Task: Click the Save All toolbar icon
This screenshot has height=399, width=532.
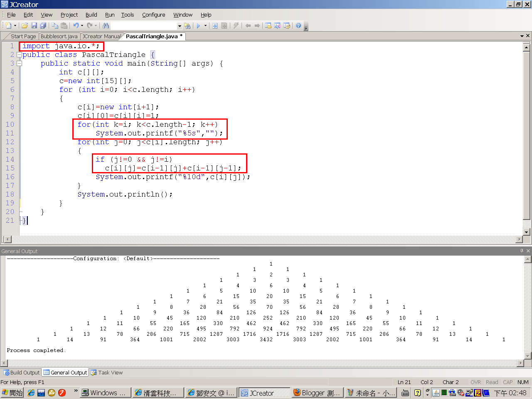Action: (43, 26)
